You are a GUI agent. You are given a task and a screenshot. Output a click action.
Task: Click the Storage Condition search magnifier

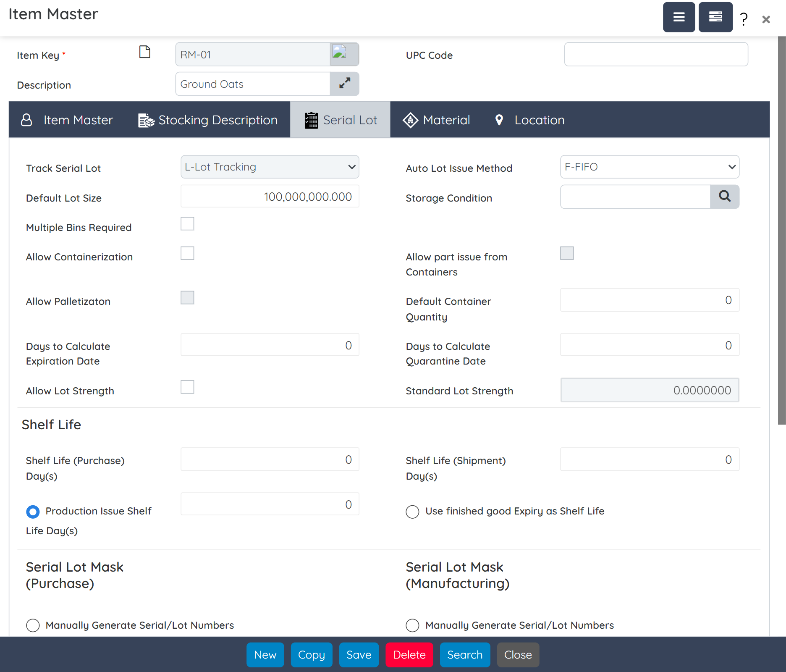[x=725, y=197]
